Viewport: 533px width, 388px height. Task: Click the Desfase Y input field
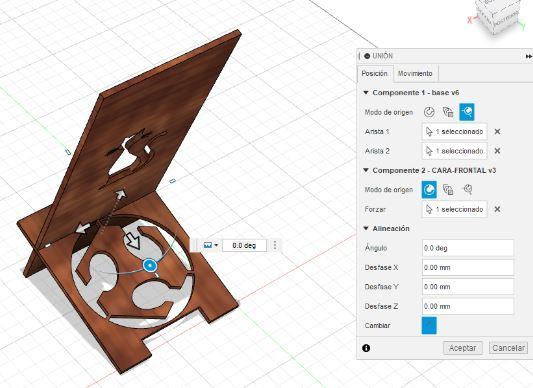click(x=468, y=287)
